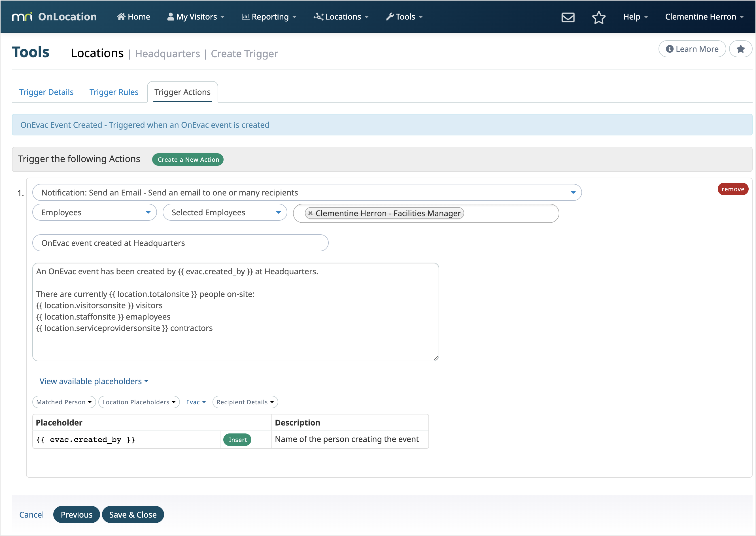Open the Employees recipient type dropdown
The height and width of the screenshot is (536, 756).
[94, 212]
